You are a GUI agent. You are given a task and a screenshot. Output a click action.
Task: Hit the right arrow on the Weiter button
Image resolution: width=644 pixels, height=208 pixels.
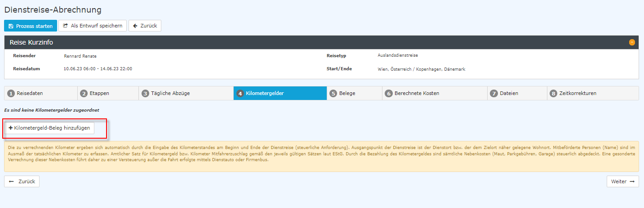tap(631, 181)
